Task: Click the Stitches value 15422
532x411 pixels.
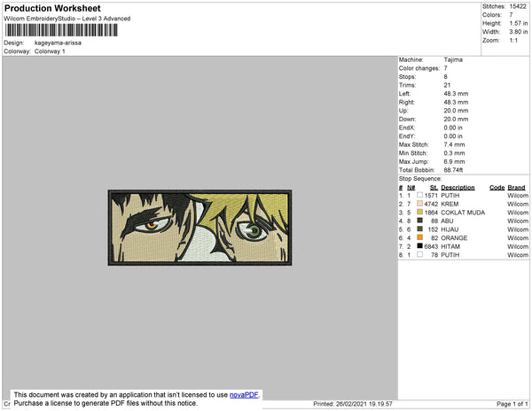Action: (518, 6)
